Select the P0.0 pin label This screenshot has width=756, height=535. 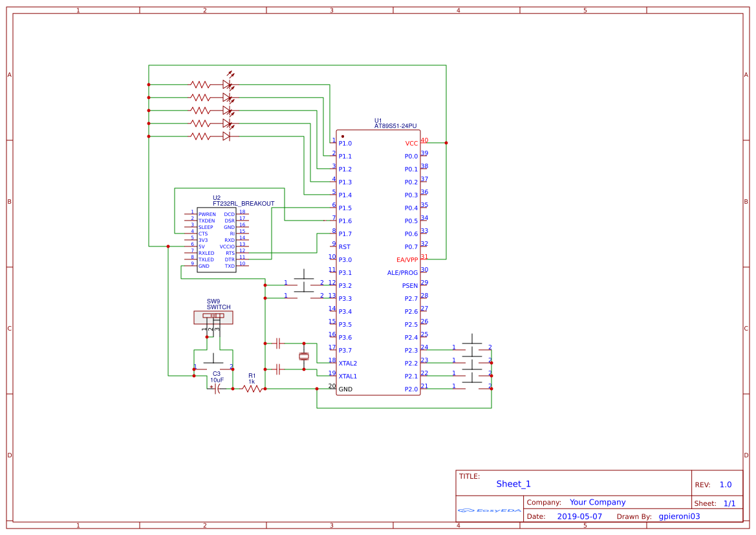(x=411, y=157)
